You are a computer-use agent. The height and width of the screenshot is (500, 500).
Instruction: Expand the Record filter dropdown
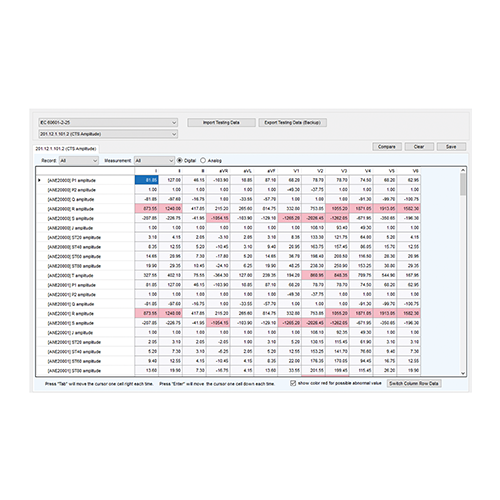pyautogui.click(x=79, y=161)
